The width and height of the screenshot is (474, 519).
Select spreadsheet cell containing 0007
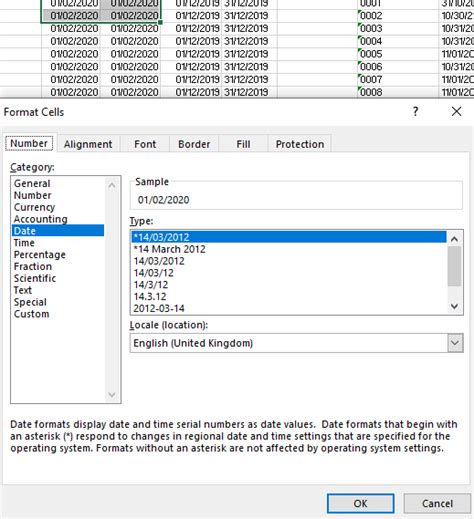coord(398,79)
